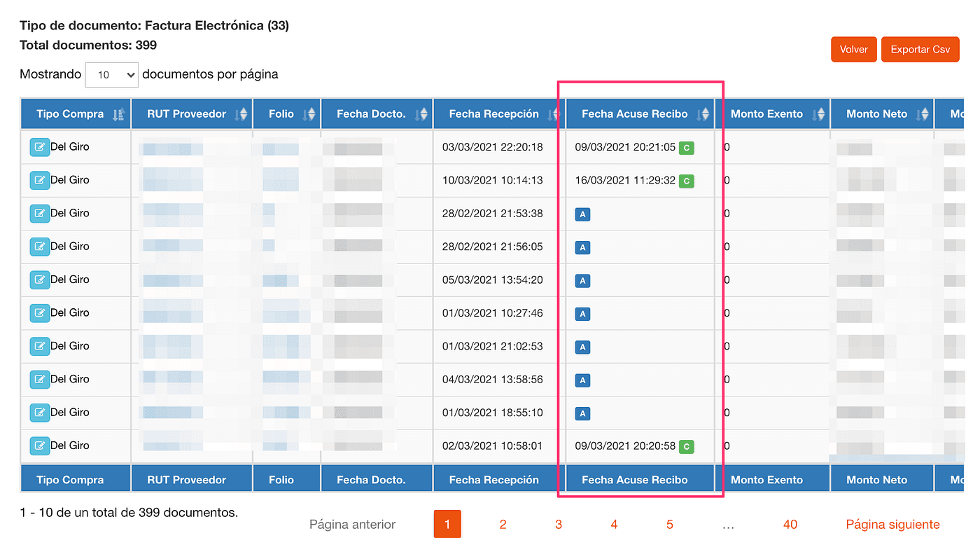
Task: Sort by Fecha Recepción column header
Action: click(499, 113)
